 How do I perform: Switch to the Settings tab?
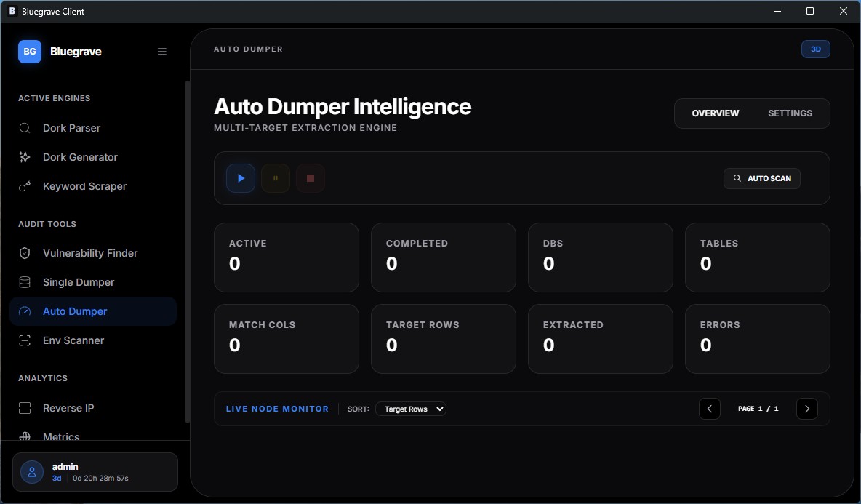click(x=790, y=113)
